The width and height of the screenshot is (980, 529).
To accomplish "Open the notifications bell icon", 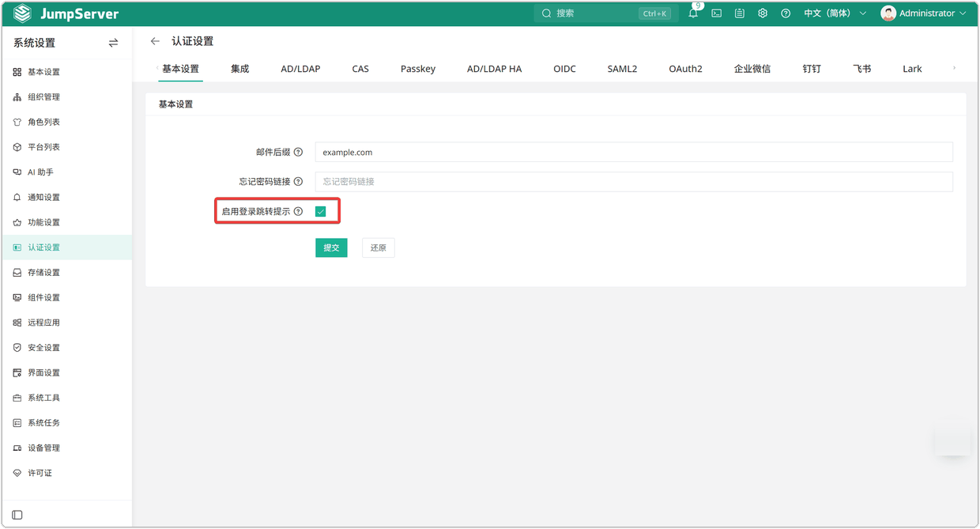I will (x=693, y=13).
